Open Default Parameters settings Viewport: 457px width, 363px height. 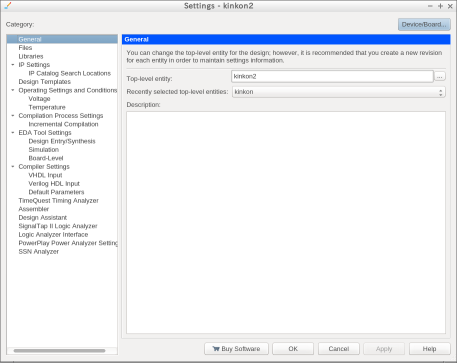tap(56, 192)
